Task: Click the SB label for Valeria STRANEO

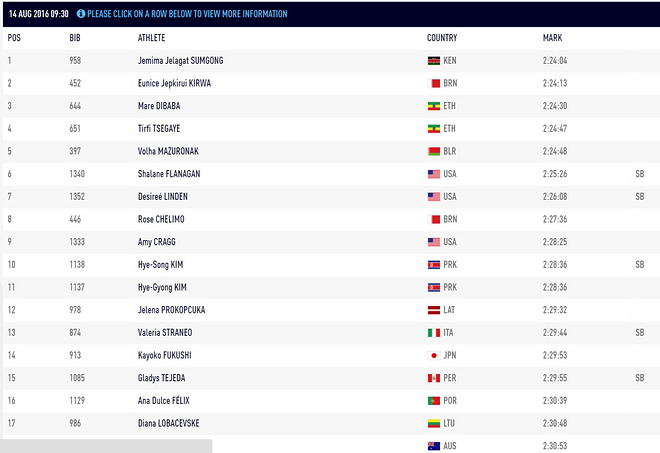Action: click(x=640, y=332)
